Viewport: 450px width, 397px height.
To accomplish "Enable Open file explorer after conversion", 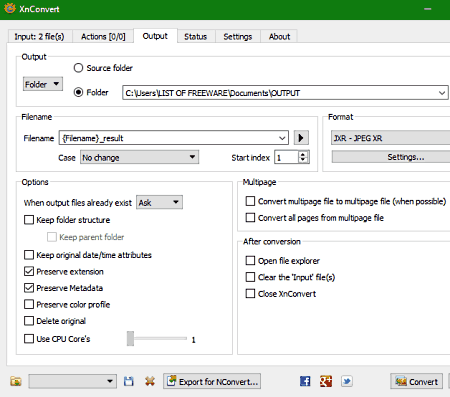I will click(x=250, y=260).
